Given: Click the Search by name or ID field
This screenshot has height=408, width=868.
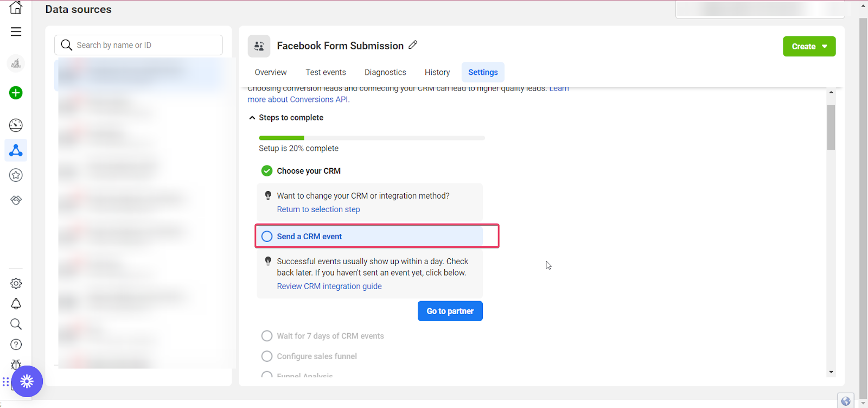Looking at the screenshot, I should tap(138, 45).
